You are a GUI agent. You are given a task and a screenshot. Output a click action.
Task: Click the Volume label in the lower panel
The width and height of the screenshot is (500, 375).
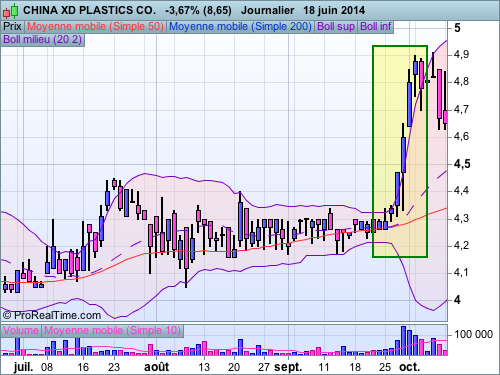(21, 330)
